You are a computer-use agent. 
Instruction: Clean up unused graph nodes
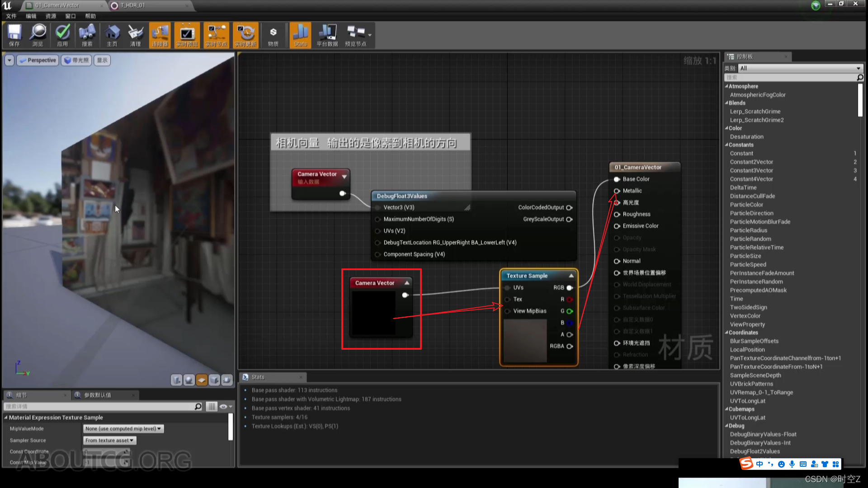(135, 35)
